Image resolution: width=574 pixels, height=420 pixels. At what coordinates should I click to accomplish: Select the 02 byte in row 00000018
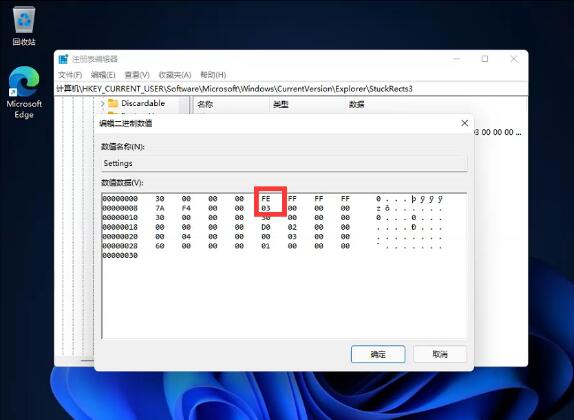pyautogui.click(x=292, y=227)
